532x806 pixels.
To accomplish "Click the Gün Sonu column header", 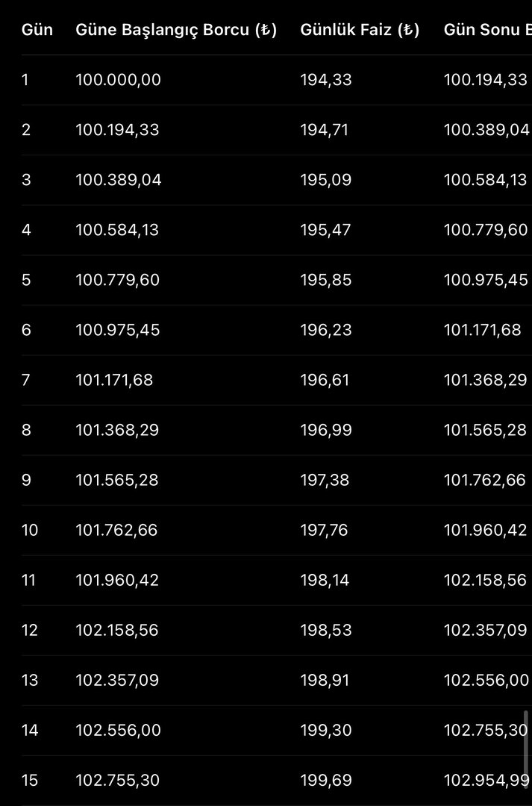I will (x=487, y=30).
